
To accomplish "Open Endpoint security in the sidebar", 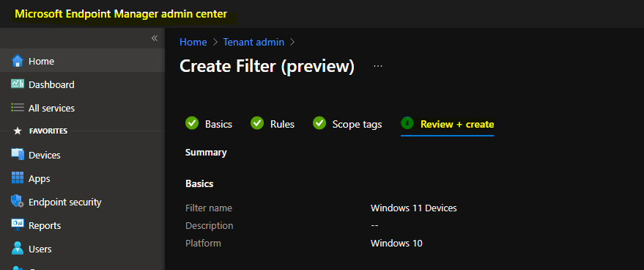I will tap(82, 202).
